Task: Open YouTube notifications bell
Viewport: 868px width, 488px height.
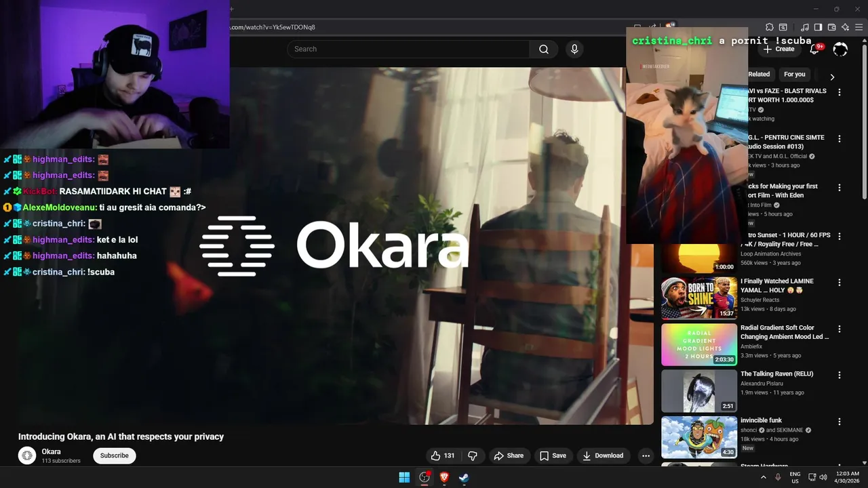Action: [x=816, y=49]
